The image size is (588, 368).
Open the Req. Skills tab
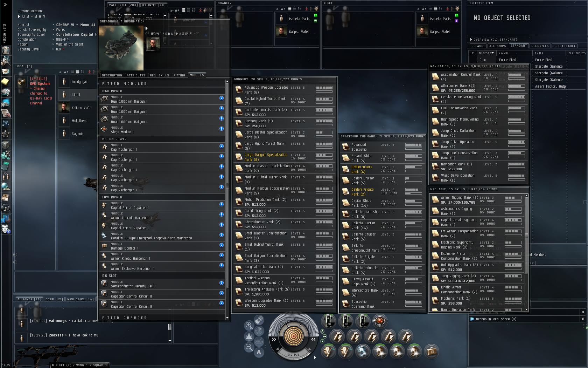[x=159, y=75]
